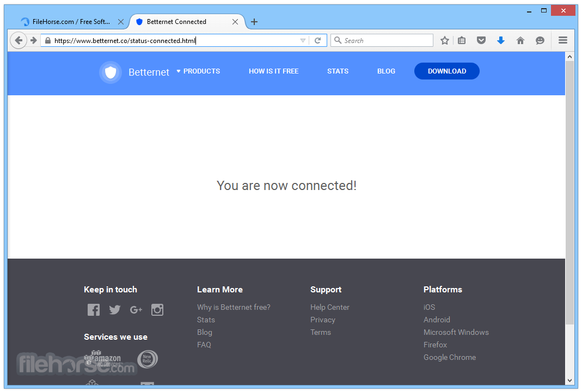
Task: Click the vertical scrollbar thumb
Action: click(570, 193)
